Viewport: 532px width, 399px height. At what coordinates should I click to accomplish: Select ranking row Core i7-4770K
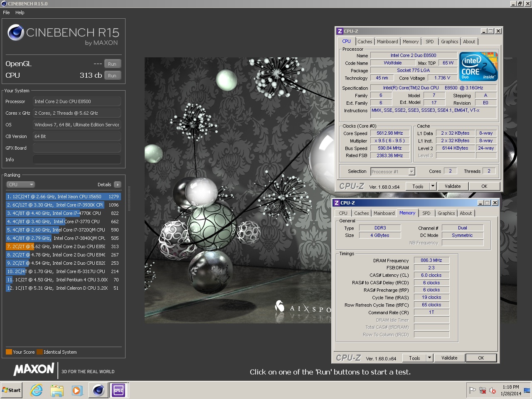pos(63,213)
